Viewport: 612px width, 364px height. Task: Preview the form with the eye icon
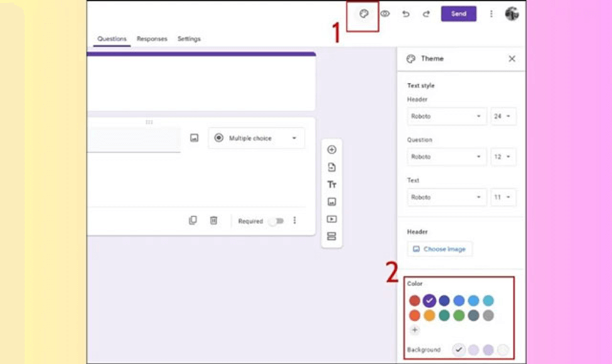pyautogui.click(x=386, y=13)
